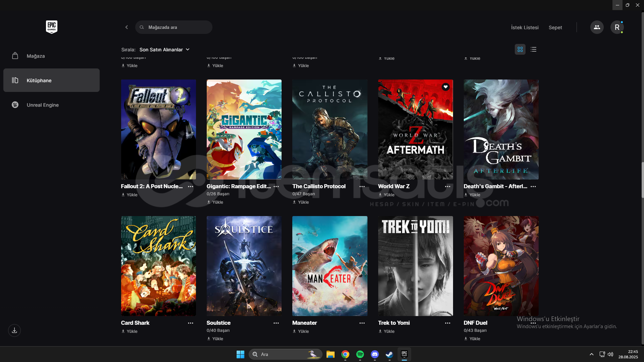This screenshot has height=362, width=644.
Task: Open downloads icon in sidebar
Action: point(14,330)
